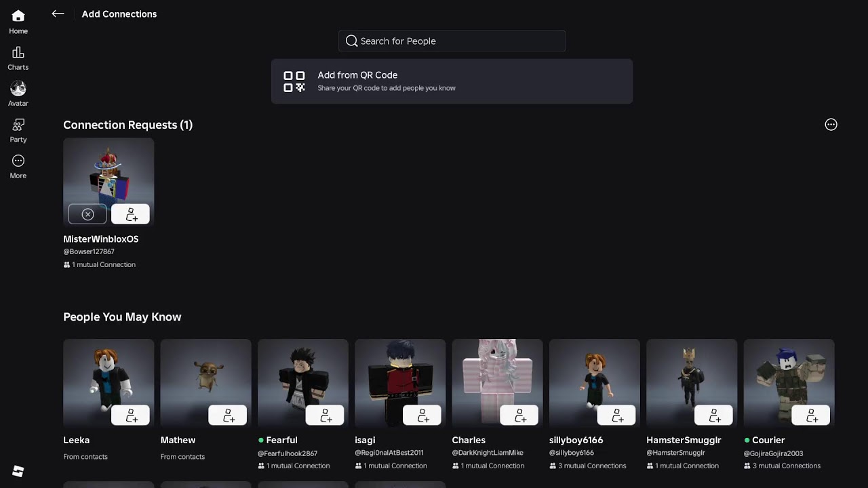This screenshot has width=868, height=488.
Task: Decline MisterWinbloxOS connection request
Action: [87, 214]
